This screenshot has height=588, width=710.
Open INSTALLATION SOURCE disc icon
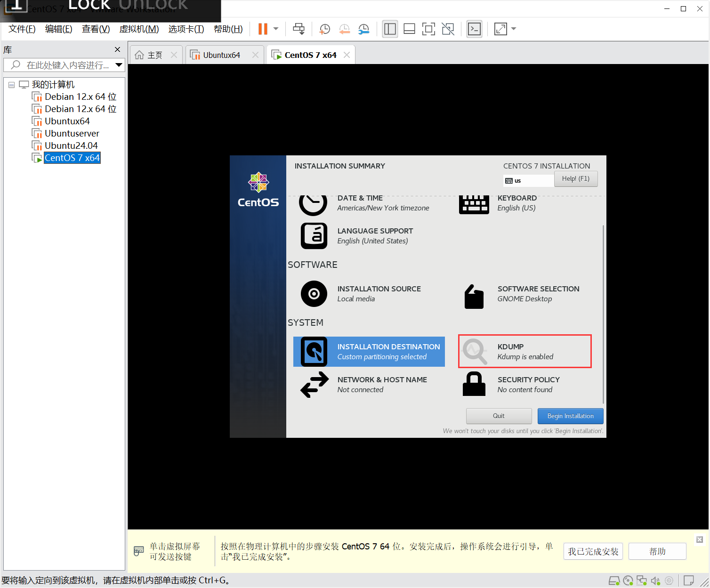(x=314, y=294)
